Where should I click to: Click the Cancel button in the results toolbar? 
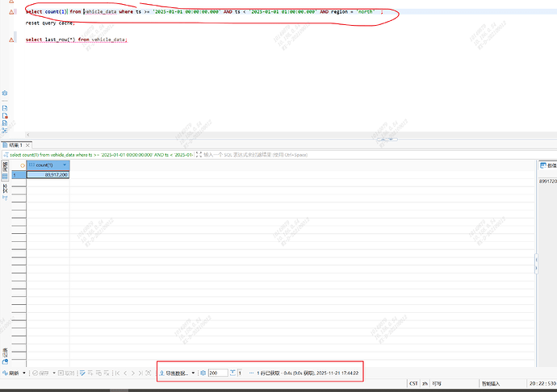pos(66,373)
